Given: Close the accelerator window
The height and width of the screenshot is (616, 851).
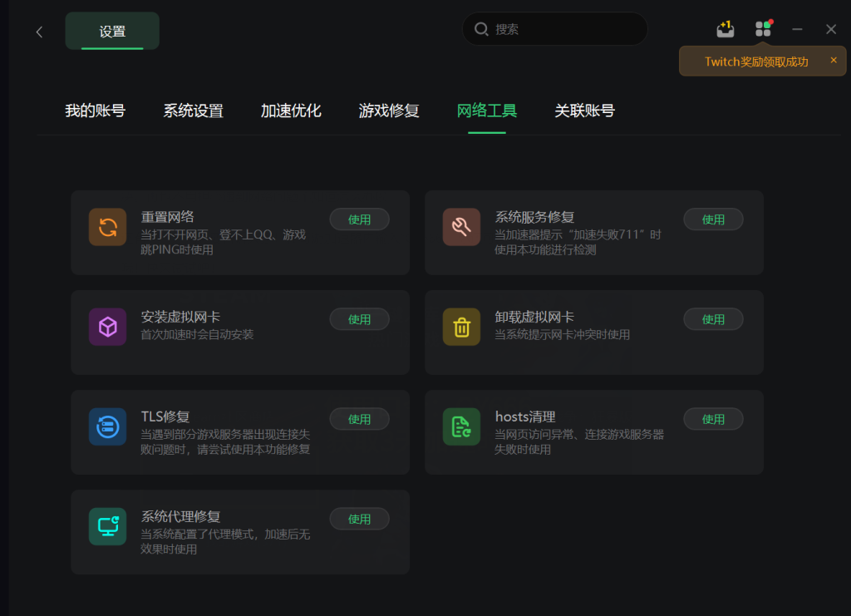Looking at the screenshot, I should coord(831,29).
